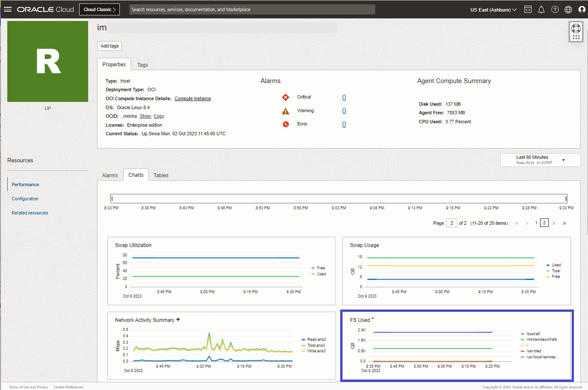Open the help question mark icon
Viewport: 588px width, 390px height.
555,9
